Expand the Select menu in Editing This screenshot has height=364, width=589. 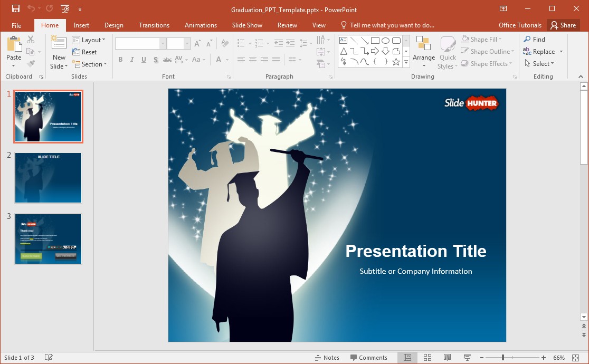coord(539,63)
